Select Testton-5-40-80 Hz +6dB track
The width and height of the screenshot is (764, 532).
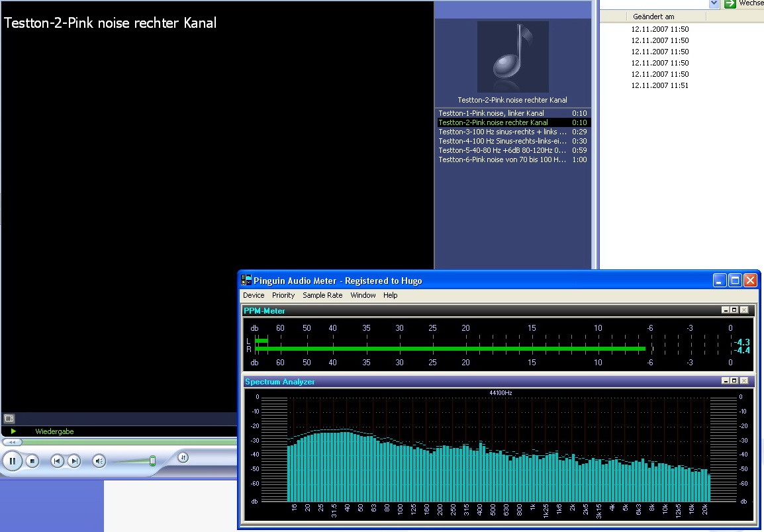tap(512, 150)
